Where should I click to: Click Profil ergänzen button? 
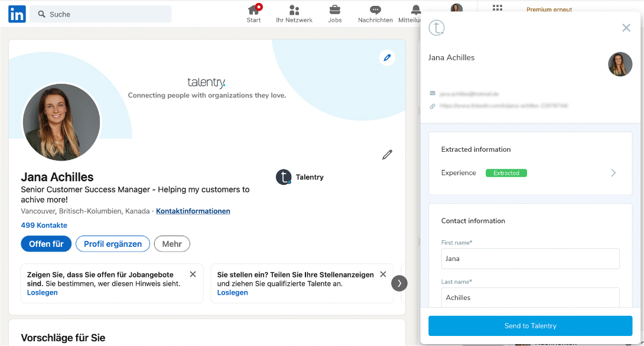coord(112,244)
